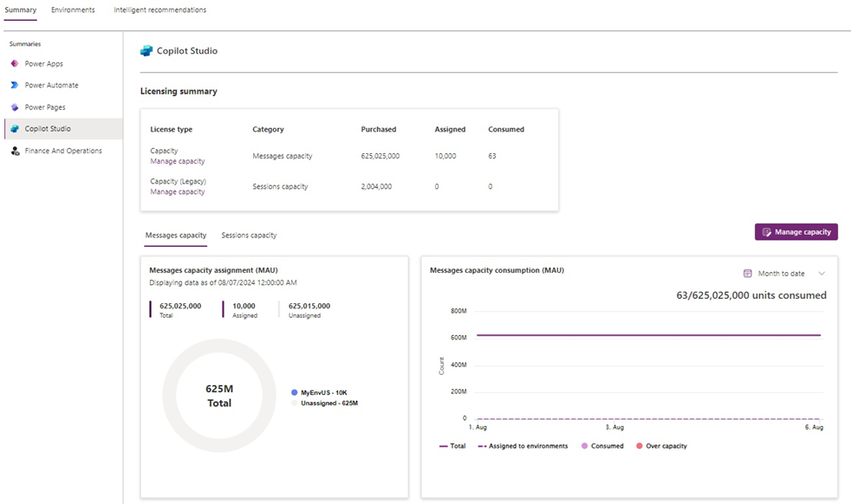Open Manage capacity link under Capacity (Legacy)
851x504 pixels.
pos(178,191)
